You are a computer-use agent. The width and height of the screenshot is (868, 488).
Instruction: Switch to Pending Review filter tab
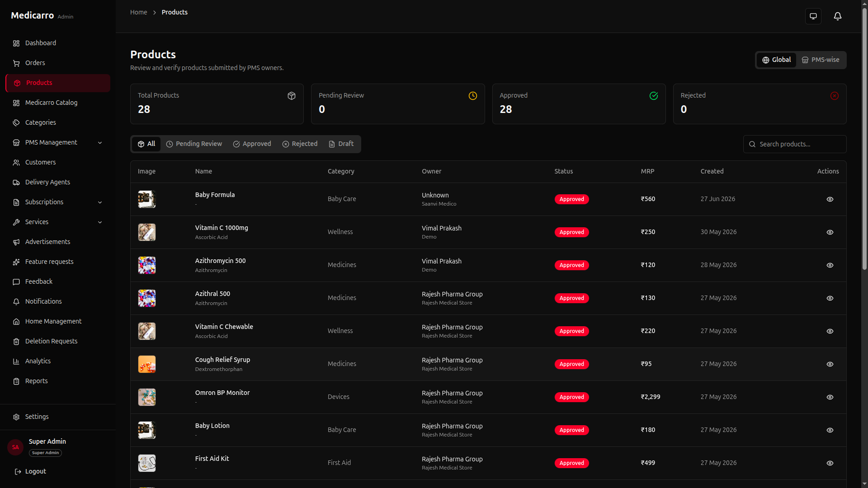[x=194, y=144]
